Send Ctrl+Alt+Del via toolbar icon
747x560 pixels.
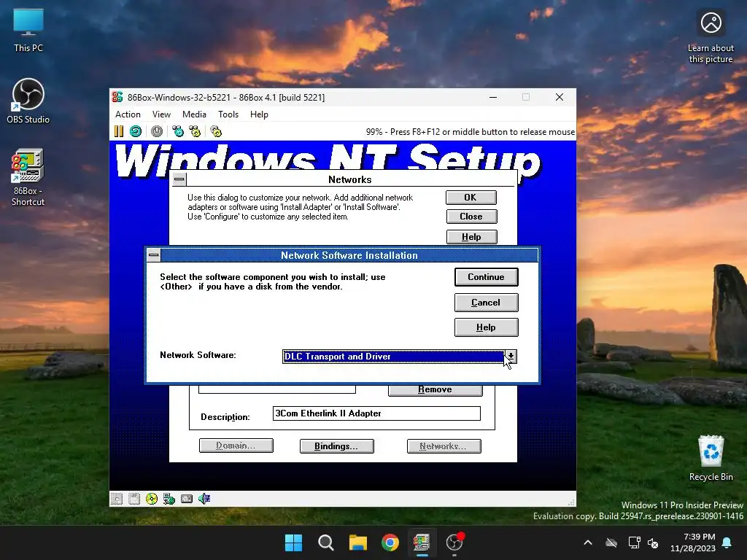(x=178, y=131)
